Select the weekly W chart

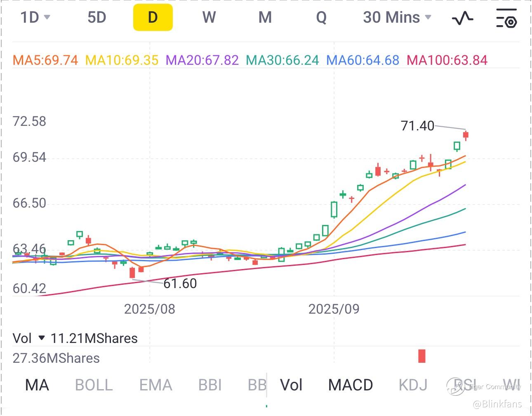(x=209, y=17)
